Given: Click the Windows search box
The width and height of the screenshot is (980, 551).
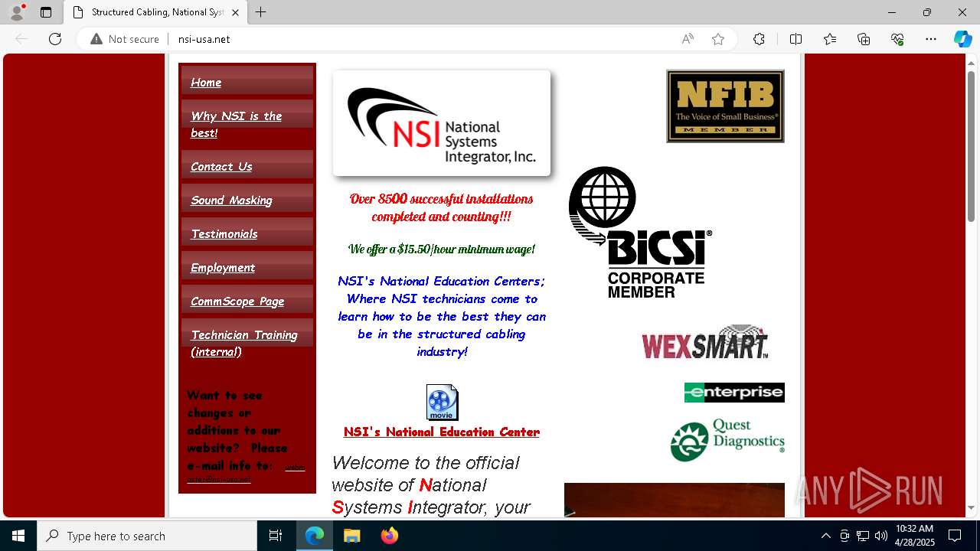Looking at the screenshot, I should [x=147, y=536].
